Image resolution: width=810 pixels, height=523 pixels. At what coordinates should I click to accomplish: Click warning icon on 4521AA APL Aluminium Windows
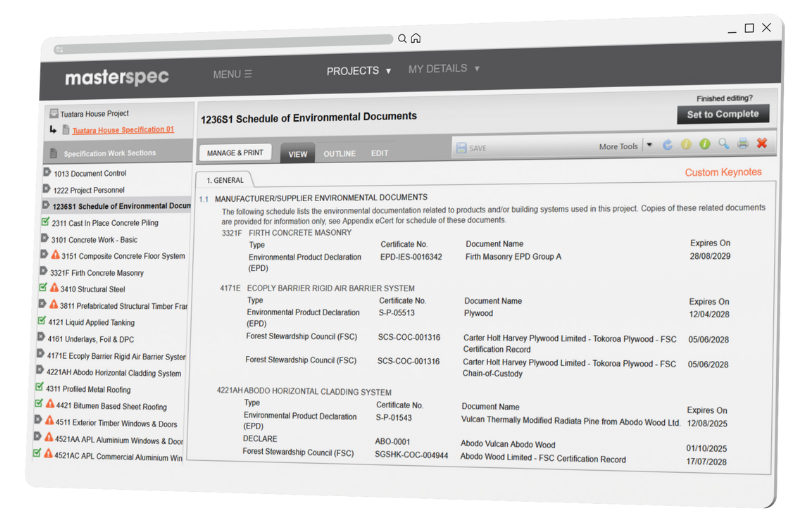pyautogui.click(x=49, y=438)
